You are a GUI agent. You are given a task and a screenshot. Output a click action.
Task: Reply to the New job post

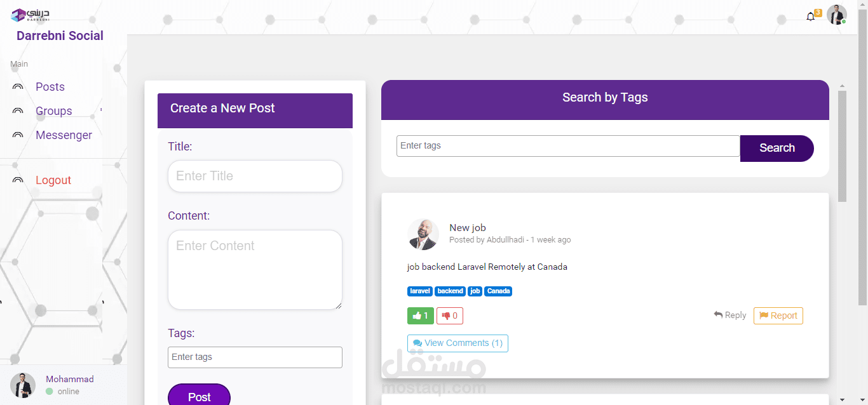click(730, 315)
